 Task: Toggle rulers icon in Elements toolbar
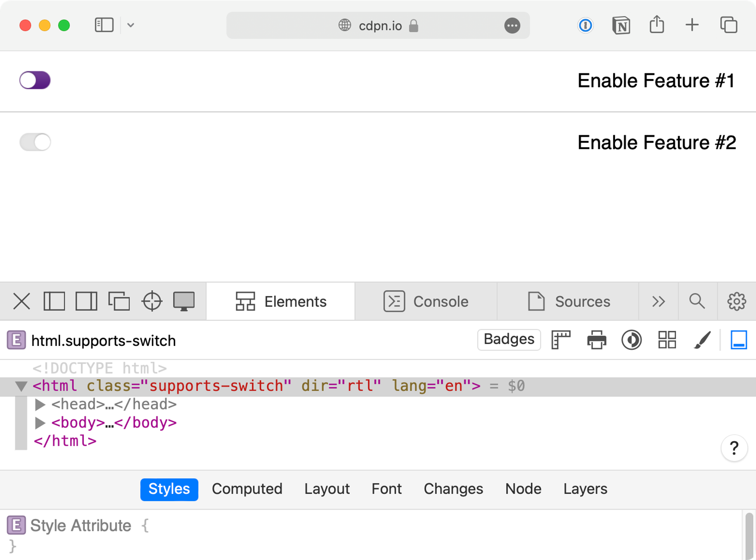pos(561,340)
